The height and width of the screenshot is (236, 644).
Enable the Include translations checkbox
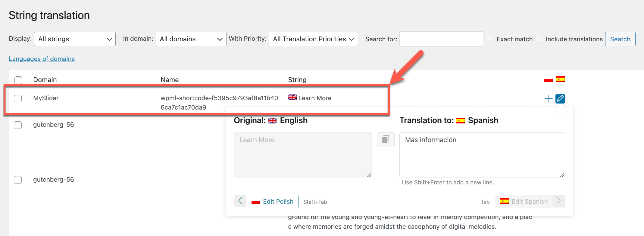click(538, 39)
